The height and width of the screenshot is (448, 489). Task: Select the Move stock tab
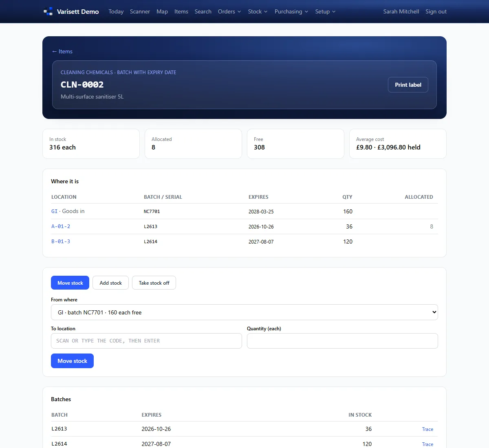pyautogui.click(x=70, y=283)
